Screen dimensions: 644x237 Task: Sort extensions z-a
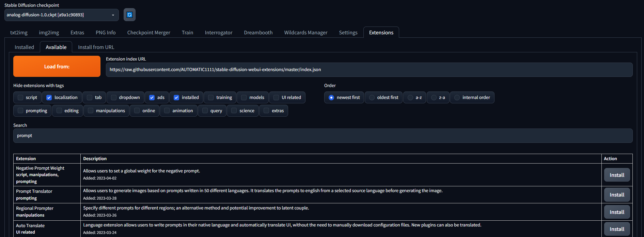[438, 98]
